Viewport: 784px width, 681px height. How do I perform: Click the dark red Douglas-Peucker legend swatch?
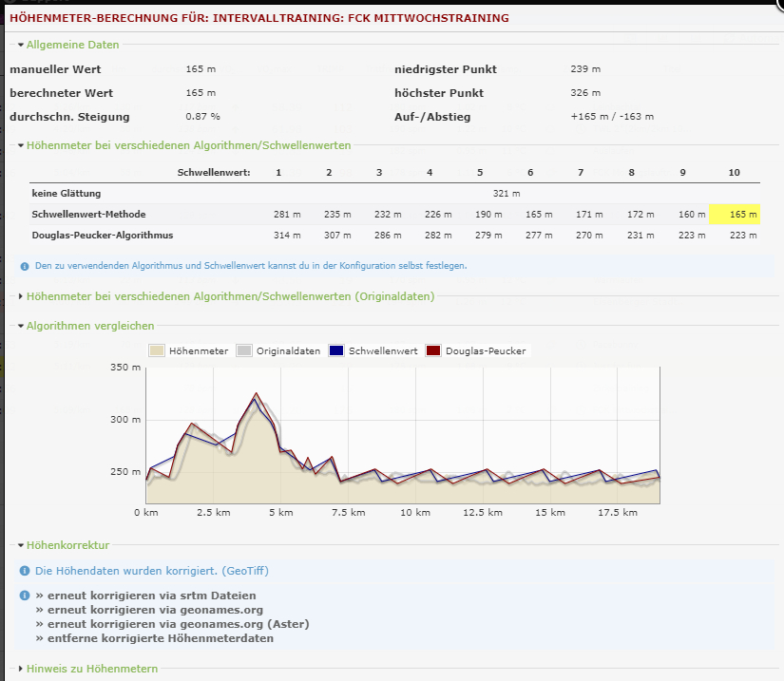tap(434, 350)
